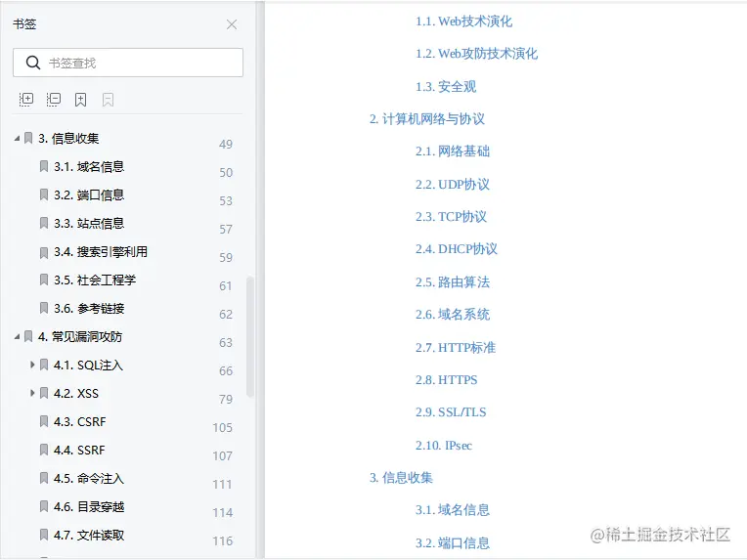Click bookmark flag icon beside 4.4. SSRF

pos(44,450)
